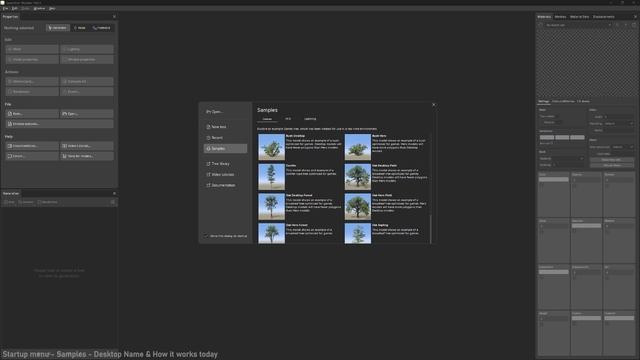Select the Oak Hero Forest sample thumbnail
This screenshot has width=640, height=360.
(x=271, y=233)
